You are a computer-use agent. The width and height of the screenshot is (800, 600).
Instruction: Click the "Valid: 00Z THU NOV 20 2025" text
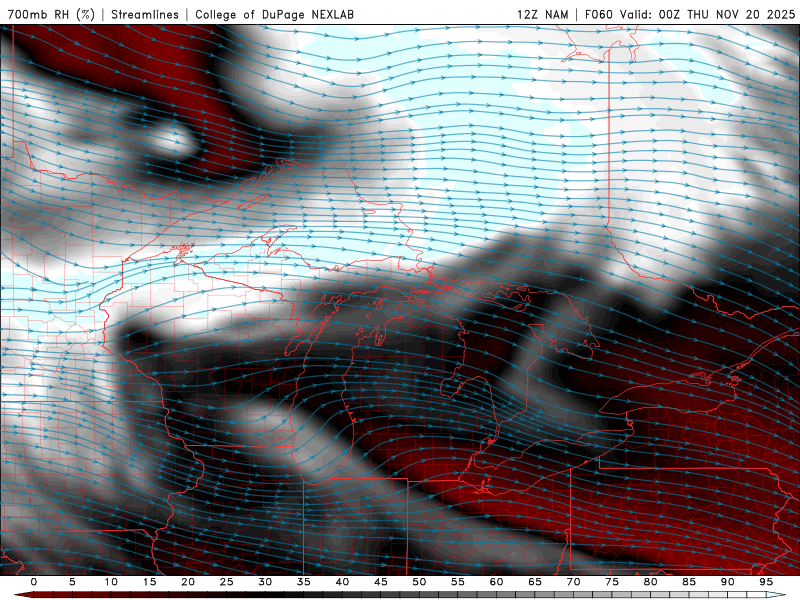(708, 14)
